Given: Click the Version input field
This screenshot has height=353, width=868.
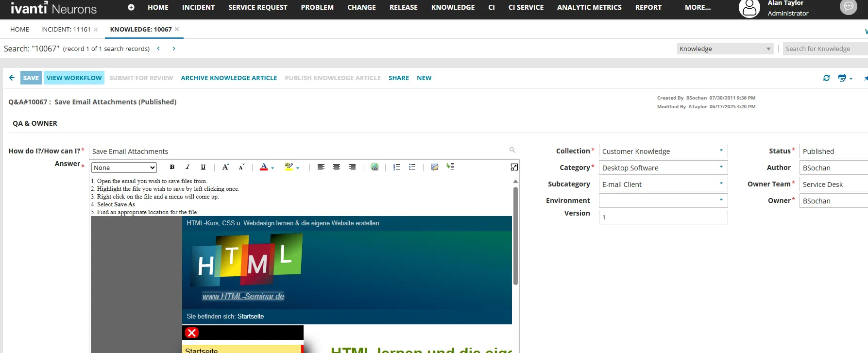Looking at the screenshot, I should click(663, 217).
